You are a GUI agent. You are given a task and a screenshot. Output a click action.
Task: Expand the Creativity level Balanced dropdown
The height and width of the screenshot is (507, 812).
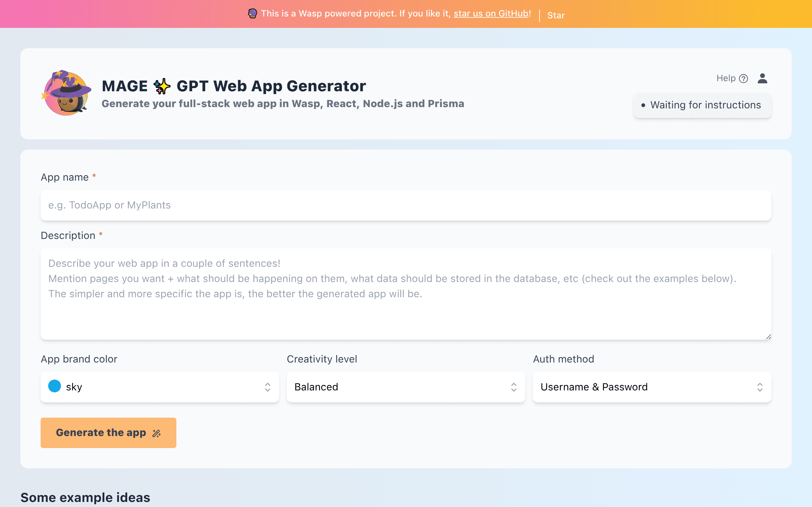coord(406,387)
